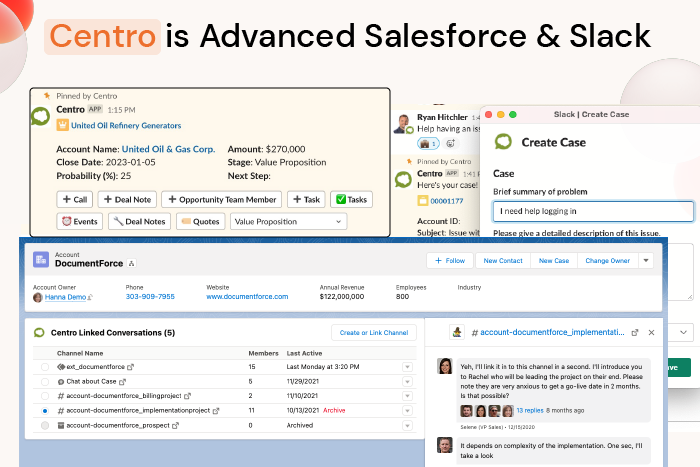
Task: Select the Chat about Case radio button
Action: [45, 382]
